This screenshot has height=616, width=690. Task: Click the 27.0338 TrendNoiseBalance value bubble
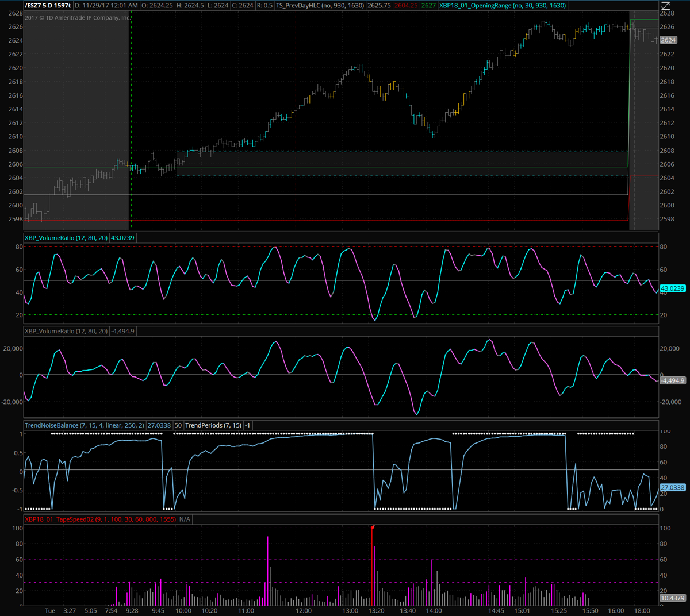tap(672, 487)
